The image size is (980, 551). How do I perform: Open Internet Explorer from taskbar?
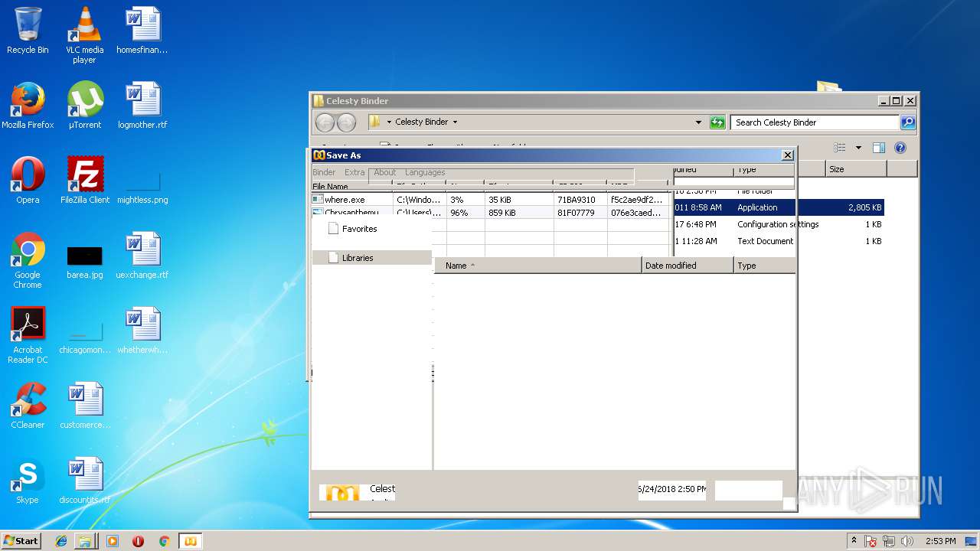coord(61,541)
